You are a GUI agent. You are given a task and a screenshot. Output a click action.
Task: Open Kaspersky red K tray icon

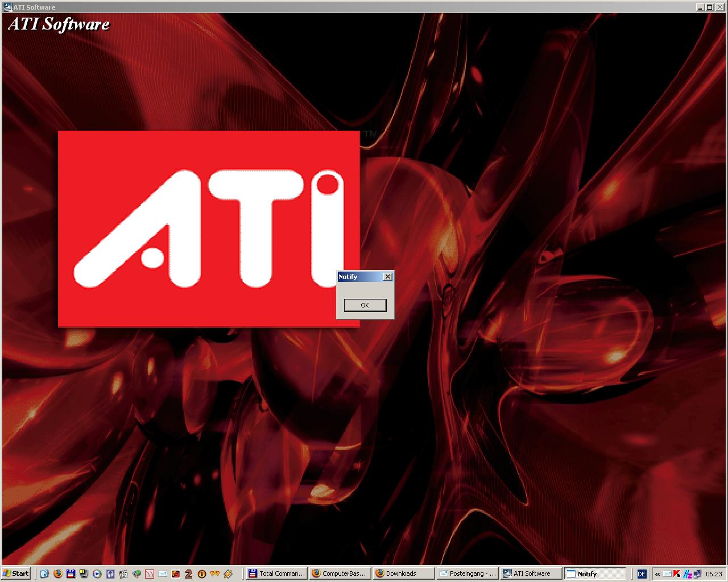pyautogui.click(x=677, y=574)
